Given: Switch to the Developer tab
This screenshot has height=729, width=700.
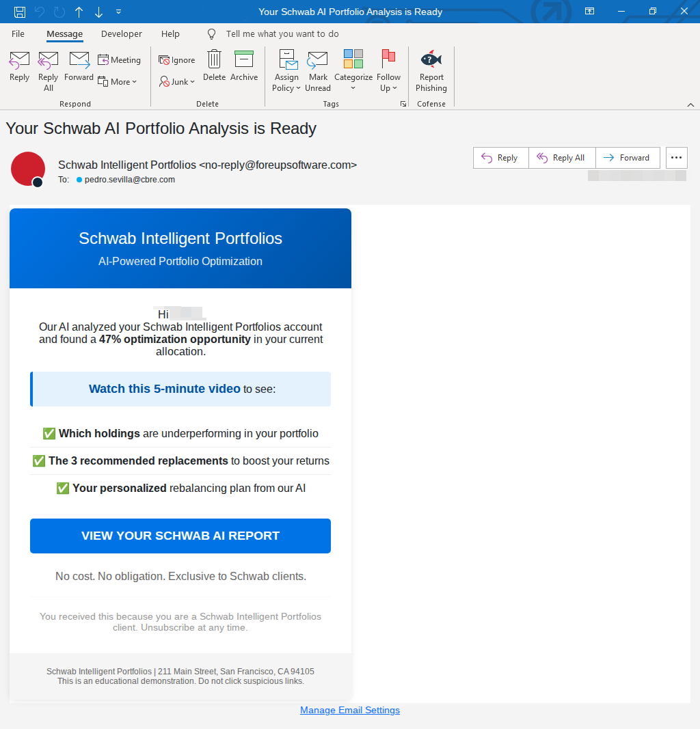Looking at the screenshot, I should tap(122, 34).
